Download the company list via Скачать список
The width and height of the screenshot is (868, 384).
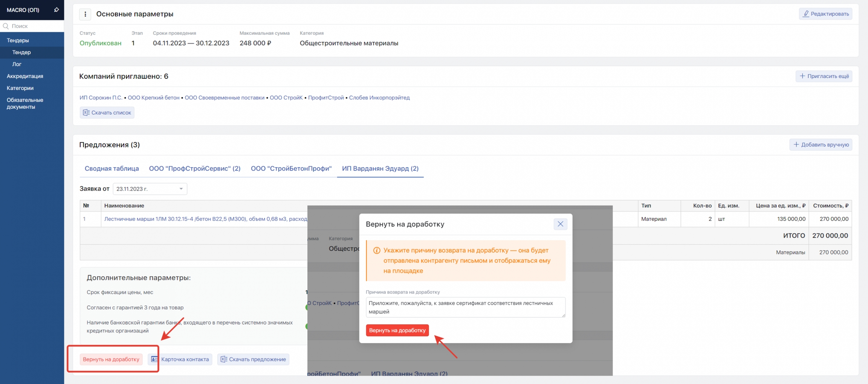click(x=107, y=113)
